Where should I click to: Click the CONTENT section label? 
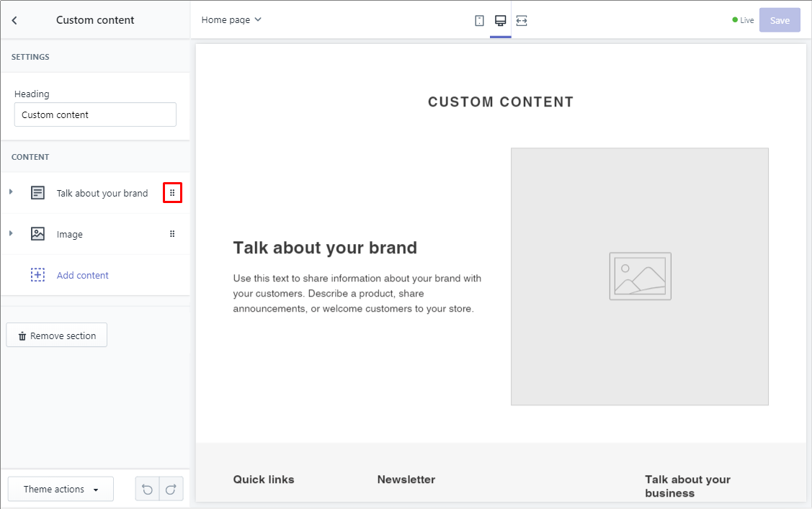(30, 157)
